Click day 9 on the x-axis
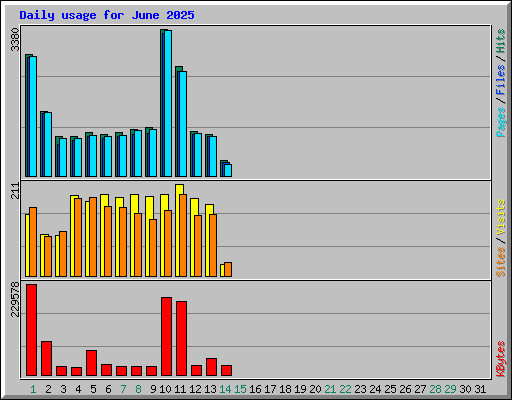This screenshot has width=512, height=400. click(153, 389)
